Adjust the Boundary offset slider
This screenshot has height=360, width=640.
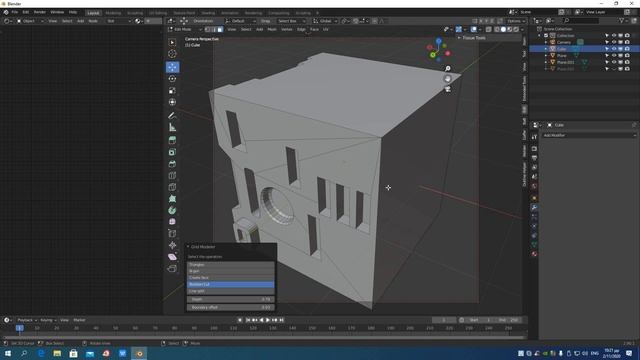click(231, 307)
